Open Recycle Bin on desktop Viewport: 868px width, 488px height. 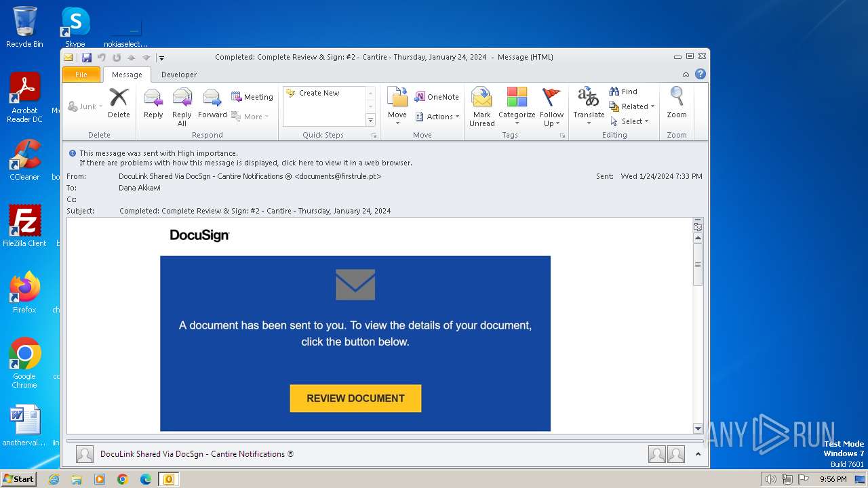pyautogui.click(x=24, y=27)
